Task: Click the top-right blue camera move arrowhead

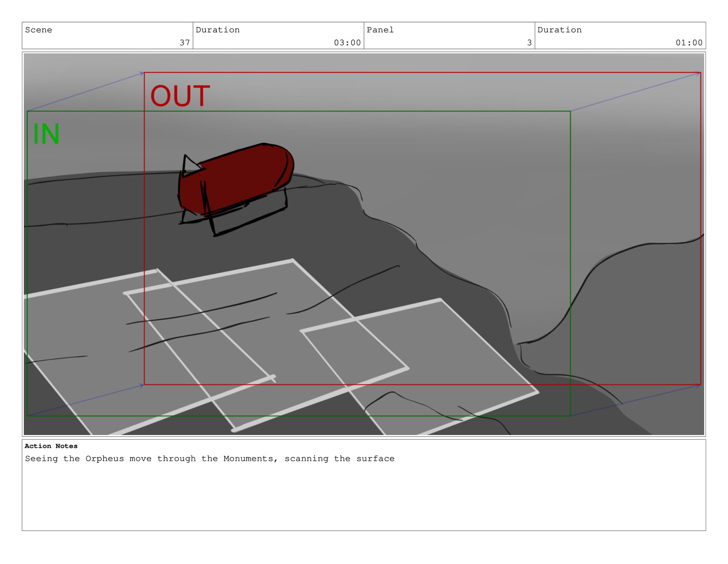Action: 698,74
